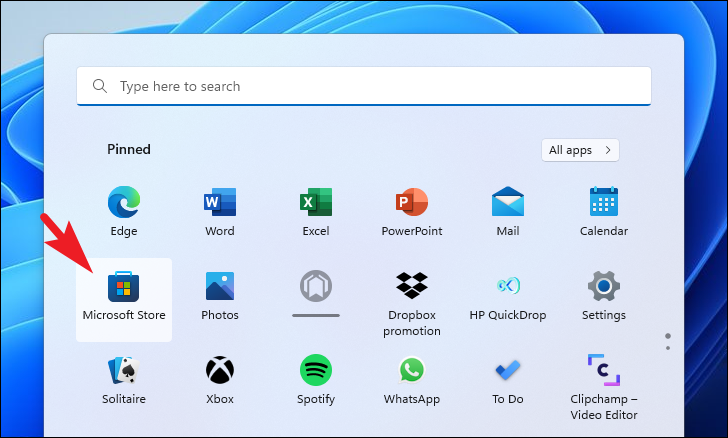Launch PowerPoint from the Start menu
The width and height of the screenshot is (728, 438).
click(412, 211)
